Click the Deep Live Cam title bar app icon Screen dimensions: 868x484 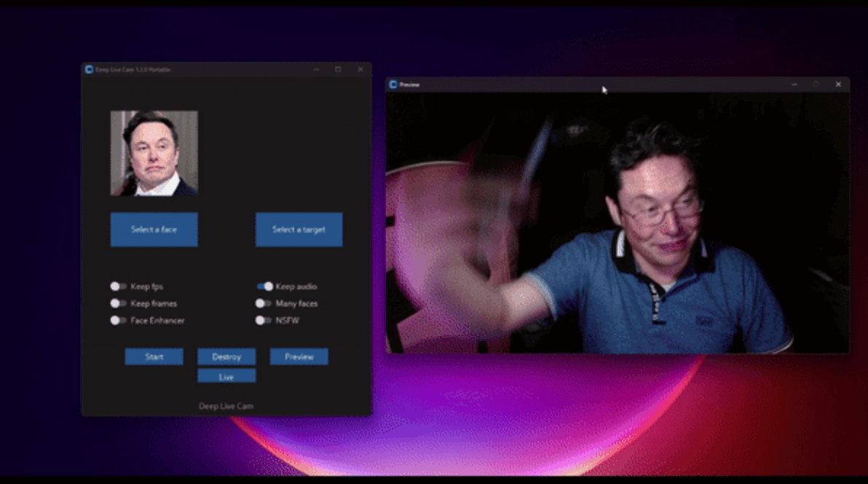pyautogui.click(x=89, y=69)
